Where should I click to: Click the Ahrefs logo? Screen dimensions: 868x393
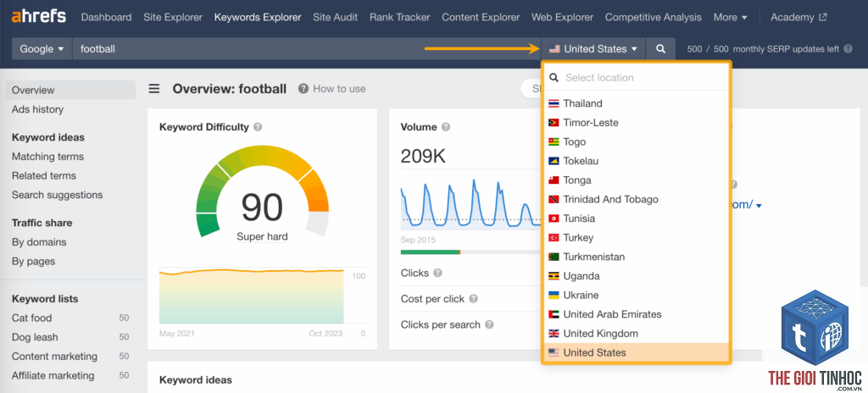[38, 17]
